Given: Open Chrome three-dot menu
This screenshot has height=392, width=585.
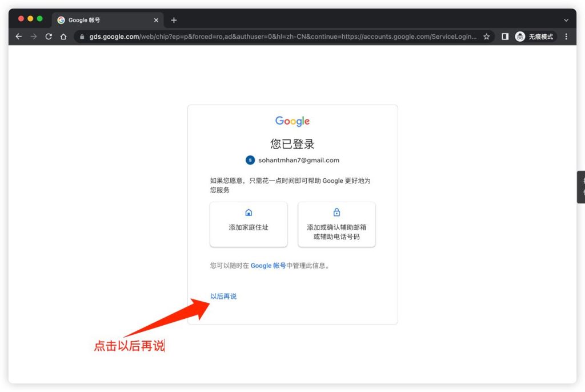Looking at the screenshot, I should point(566,37).
